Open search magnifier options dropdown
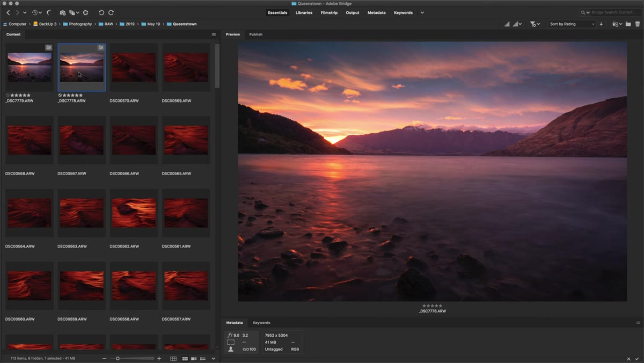Image resolution: width=644 pixels, height=363 pixels. tap(585, 12)
